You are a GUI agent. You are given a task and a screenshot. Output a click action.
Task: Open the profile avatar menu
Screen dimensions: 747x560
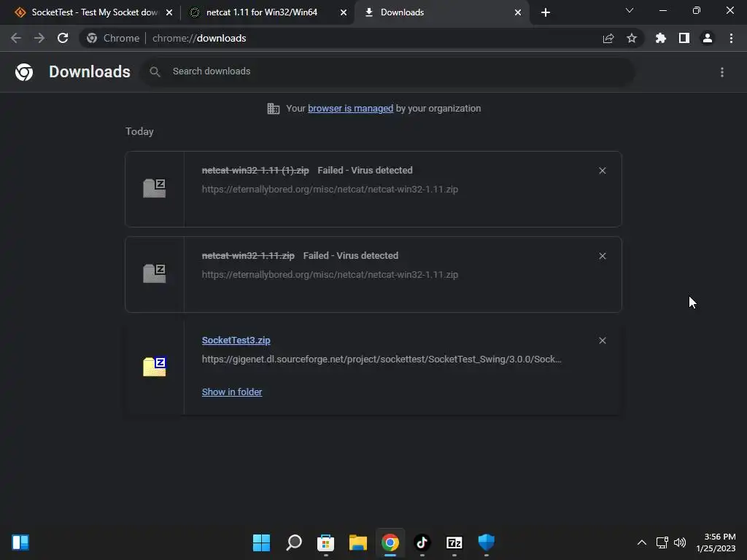[708, 38]
